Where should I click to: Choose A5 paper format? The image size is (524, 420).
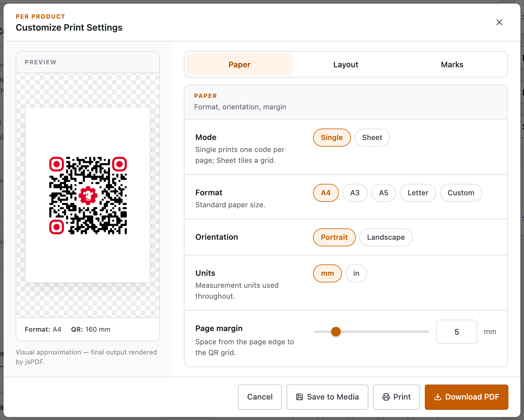click(383, 193)
